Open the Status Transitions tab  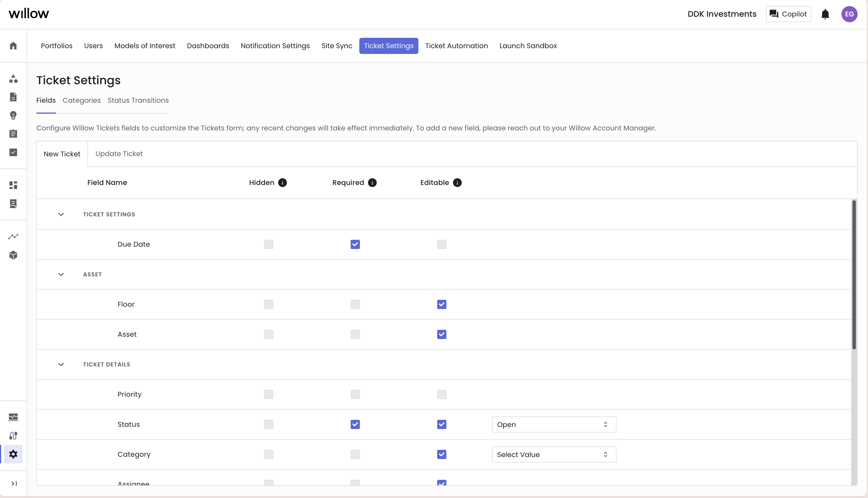click(138, 100)
